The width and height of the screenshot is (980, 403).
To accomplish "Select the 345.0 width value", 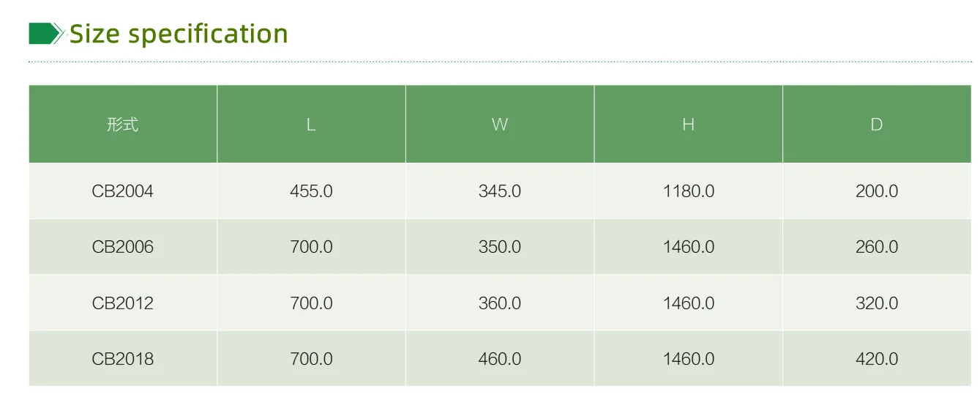I will 500,191.
